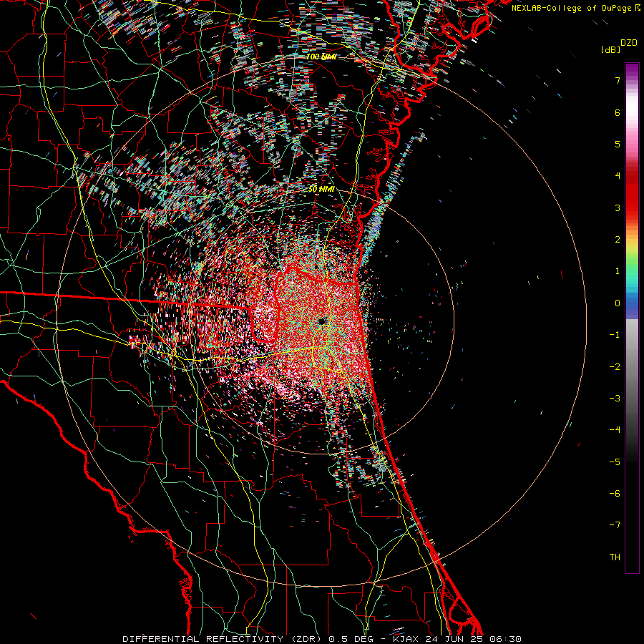Screen dimensions: 644x644
Task: Click the NEXLAB-College of DuPage credit text
Action: (x=576, y=8)
